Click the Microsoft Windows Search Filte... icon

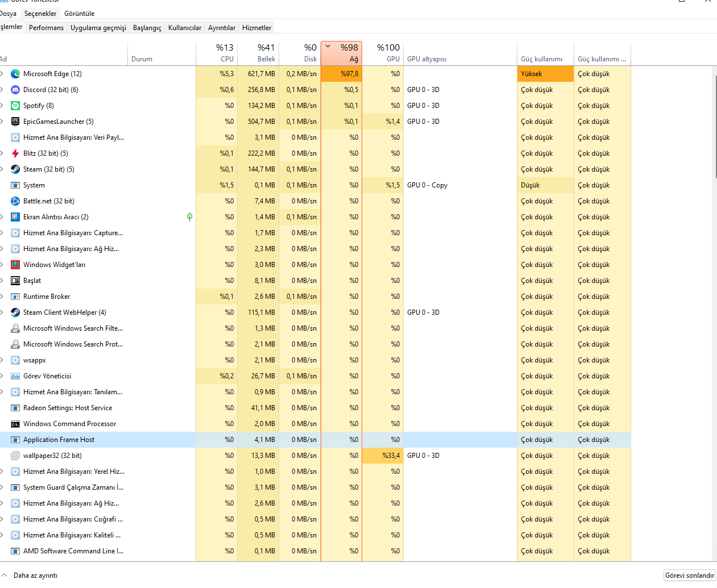pos(15,328)
